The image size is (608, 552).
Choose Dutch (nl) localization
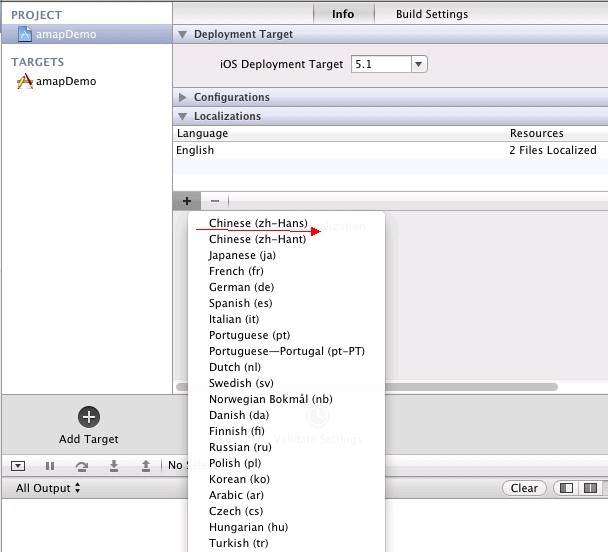pyautogui.click(x=286, y=367)
